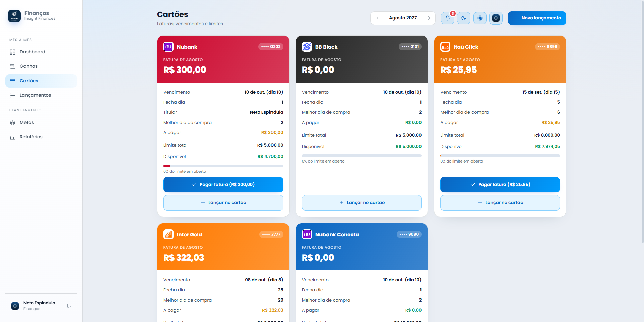Click the BB Black limit usage progress bar
This screenshot has width=644, height=322.
point(362,156)
